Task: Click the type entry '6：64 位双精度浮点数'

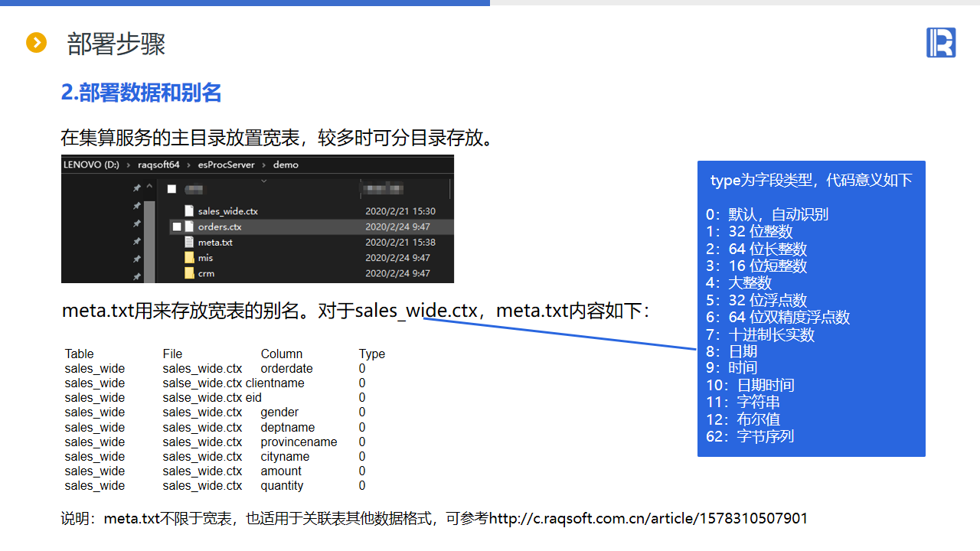Action: click(778, 317)
